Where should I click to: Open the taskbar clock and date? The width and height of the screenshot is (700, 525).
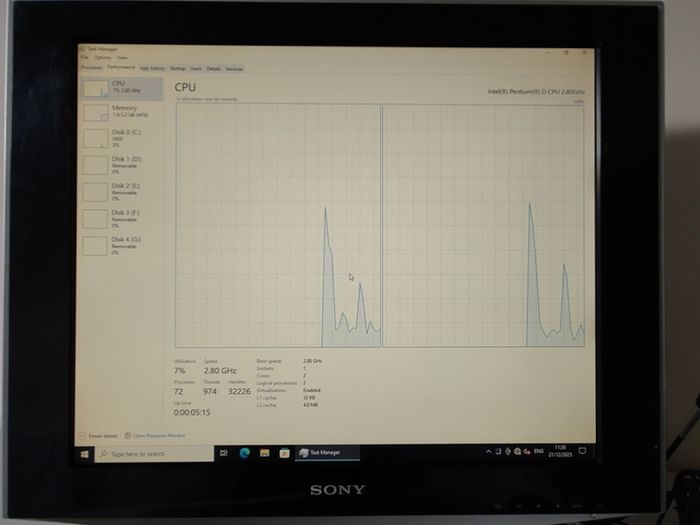(560, 451)
